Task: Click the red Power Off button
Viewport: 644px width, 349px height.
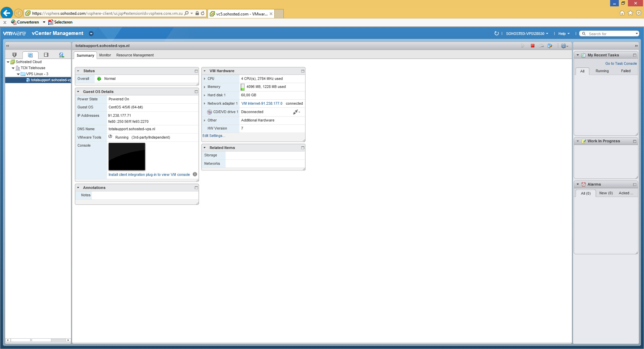Action: point(532,46)
